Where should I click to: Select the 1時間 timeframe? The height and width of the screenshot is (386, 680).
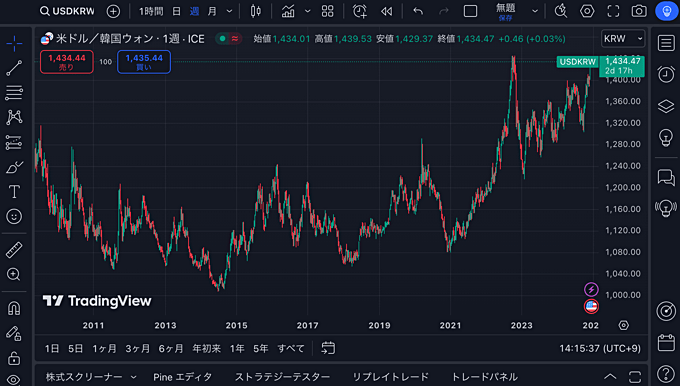click(151, 11)
